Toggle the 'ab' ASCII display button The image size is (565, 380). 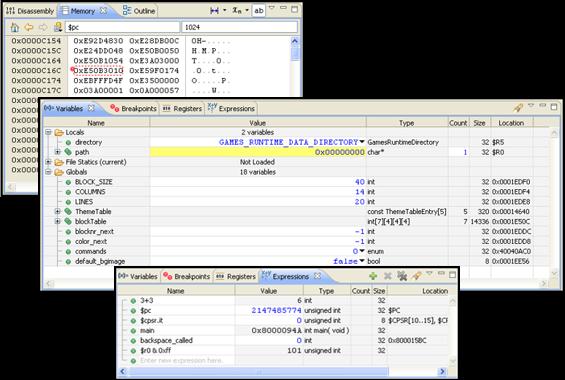point(259,10)
